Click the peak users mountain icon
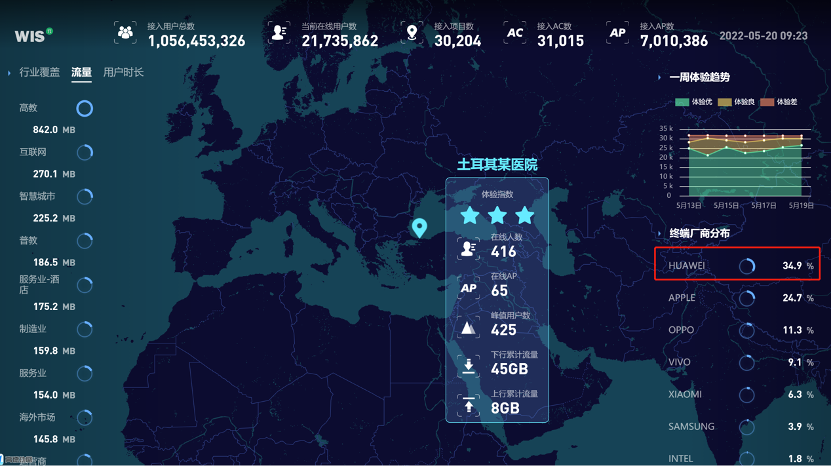The height and width of the screenshot is (466, 832). pos(468,328)
